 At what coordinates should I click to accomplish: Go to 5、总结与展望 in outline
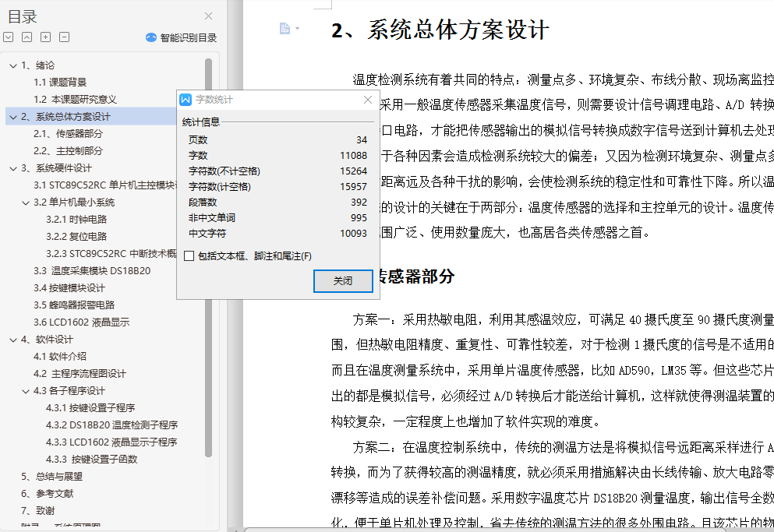click(51, 477)
